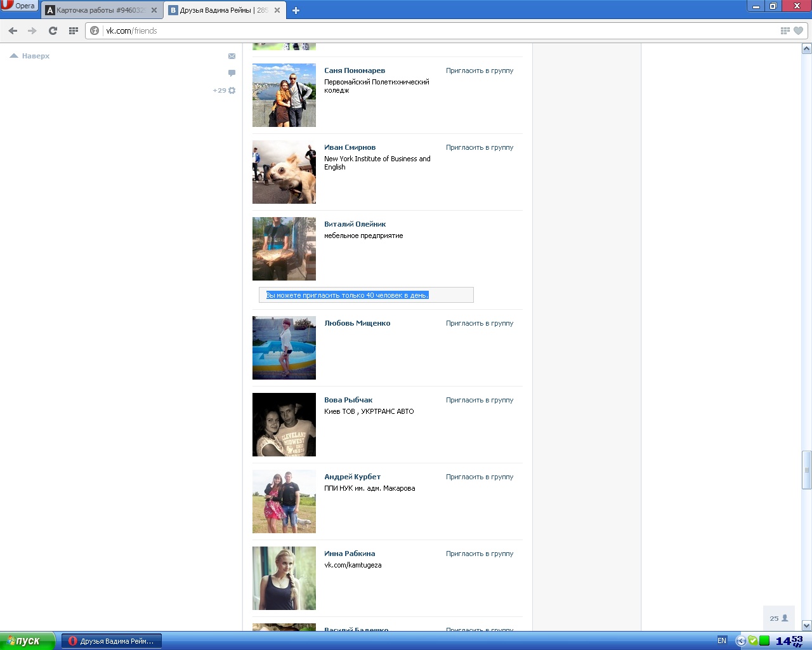The width and height of the screenshot is (812, 650).
Task: Open Speed Dial from the toolbar grid icon
Action: click(x=74, y=30)
